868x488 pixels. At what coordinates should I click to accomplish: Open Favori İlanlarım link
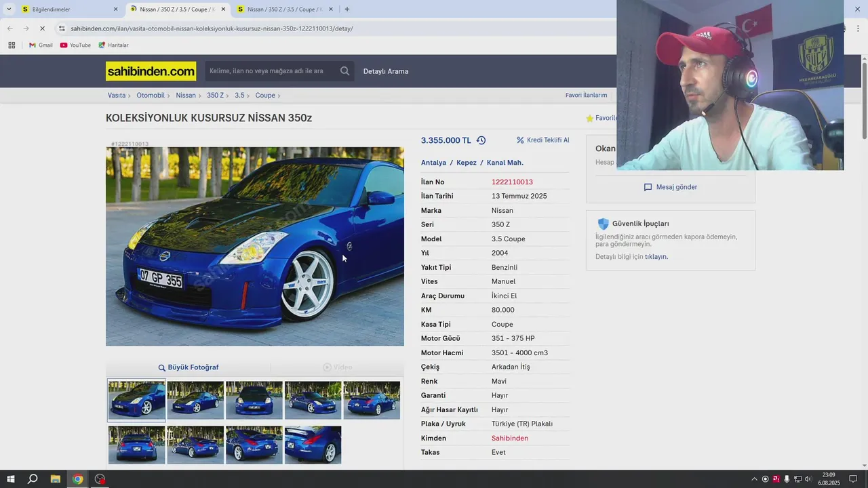point(587,96)
